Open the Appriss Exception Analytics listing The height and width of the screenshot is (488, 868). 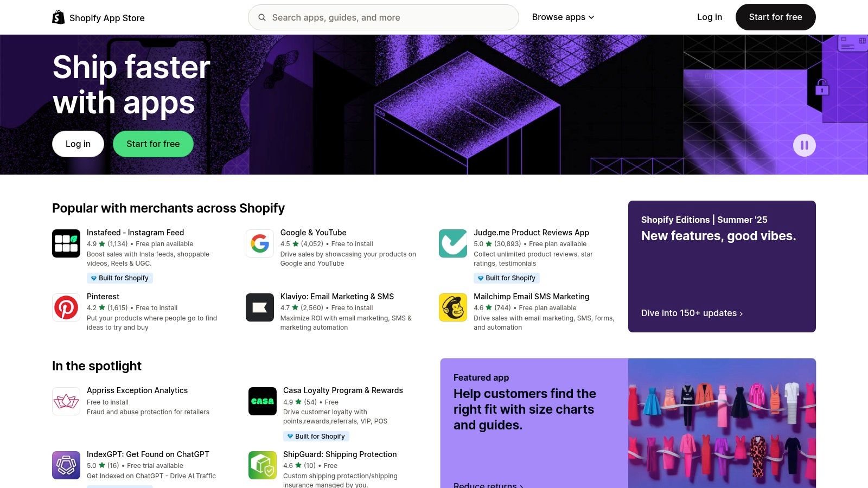click(x=137, y=390)
